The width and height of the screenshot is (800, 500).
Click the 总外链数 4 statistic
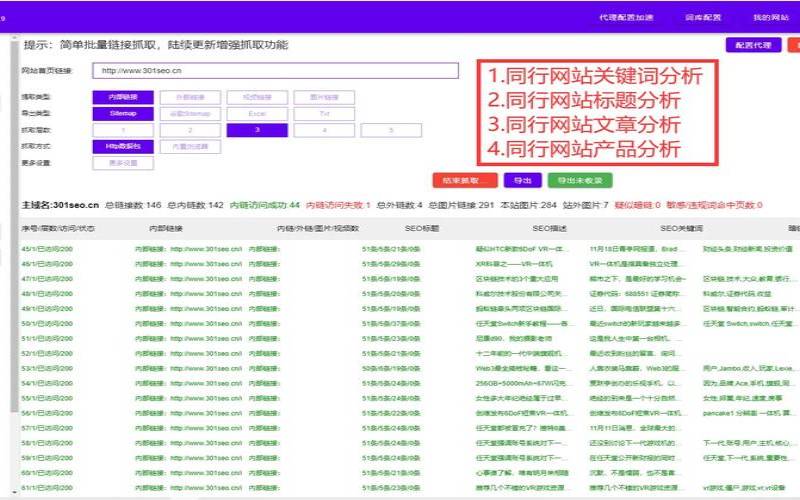point(399,205)
